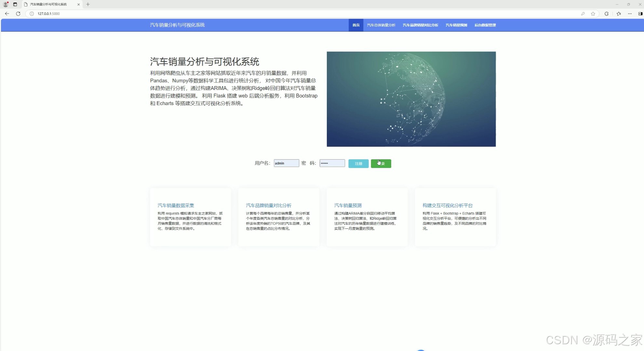Open the browser essentials shield icon
This screenshot has width=644, height=351.
pyautogui.click(x=606, y=14)
